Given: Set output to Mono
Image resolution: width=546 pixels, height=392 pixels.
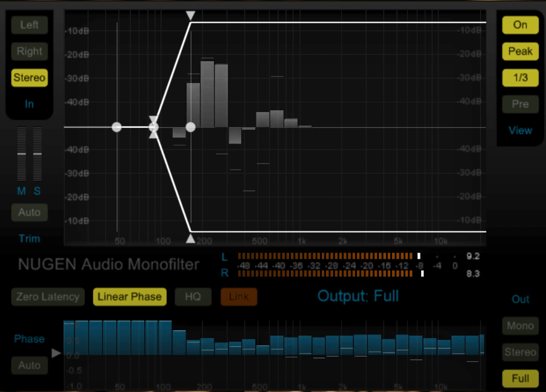Looking at the screenshot, I should [x=520, y=326].
